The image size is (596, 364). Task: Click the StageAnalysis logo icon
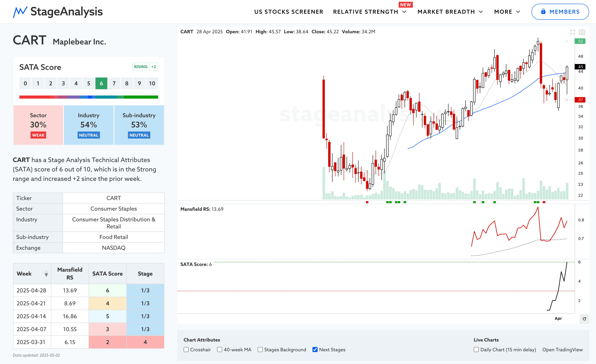point(20,12)
